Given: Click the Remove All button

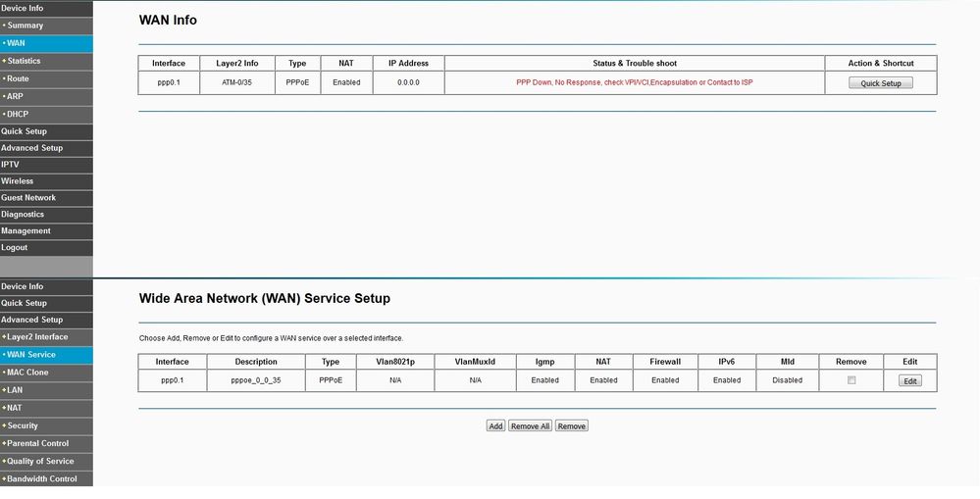Looking at the screenshot, I should coord(531,426).
